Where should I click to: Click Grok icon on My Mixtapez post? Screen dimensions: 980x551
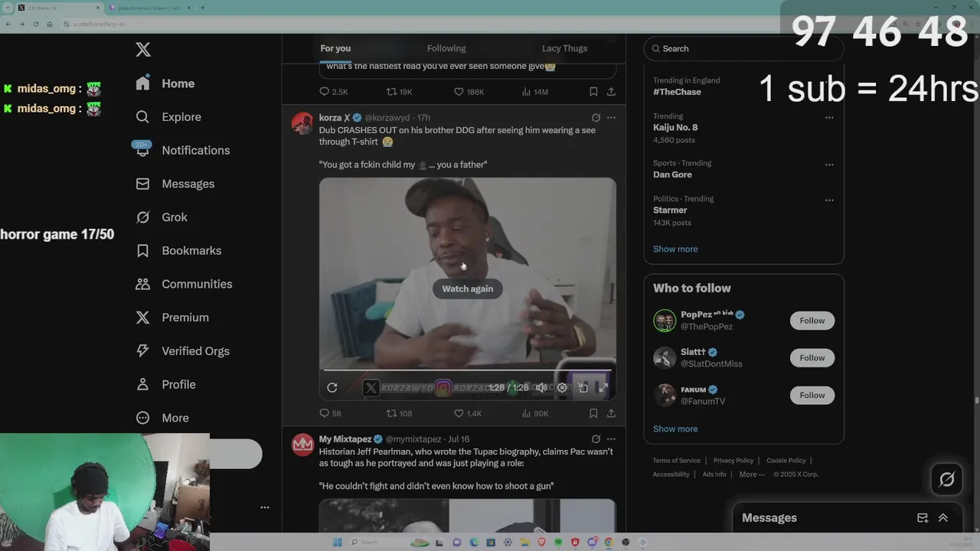(596, 439)
